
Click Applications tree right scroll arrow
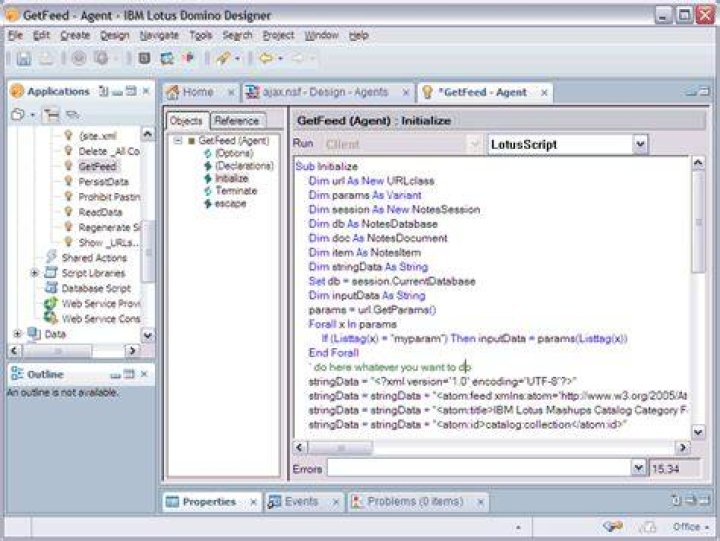click(x=132, y=350)
